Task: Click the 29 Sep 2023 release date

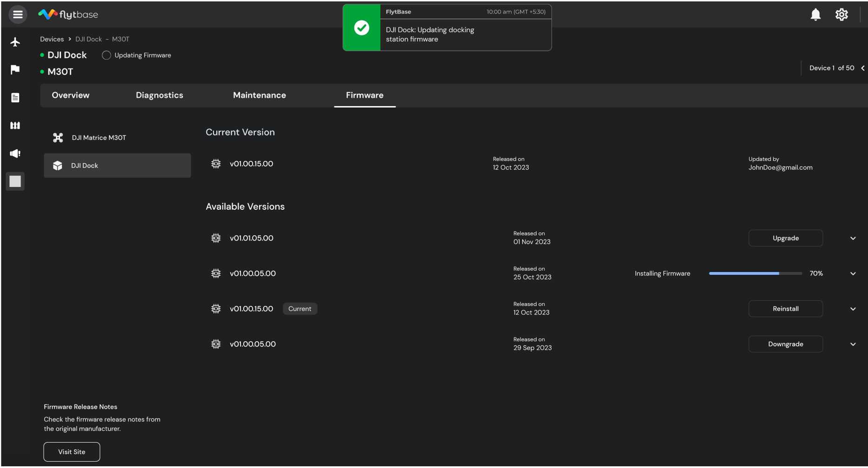Action: [x=532, y=348]
